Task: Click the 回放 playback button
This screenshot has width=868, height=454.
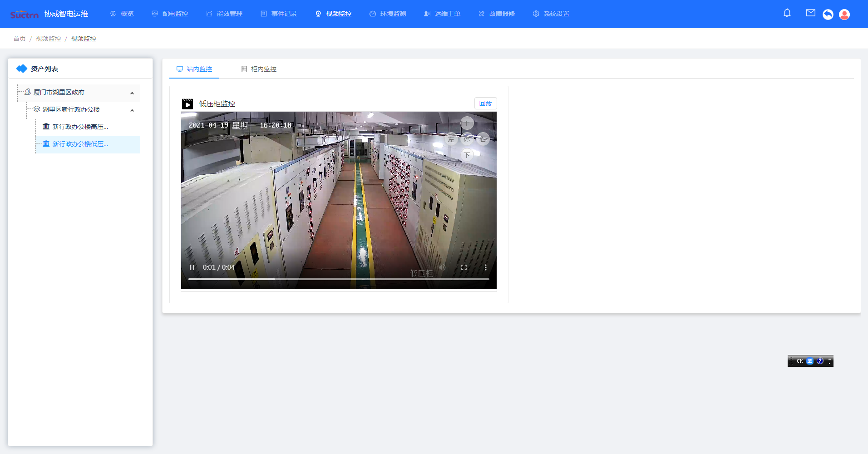Action: (x=486, y=104)
